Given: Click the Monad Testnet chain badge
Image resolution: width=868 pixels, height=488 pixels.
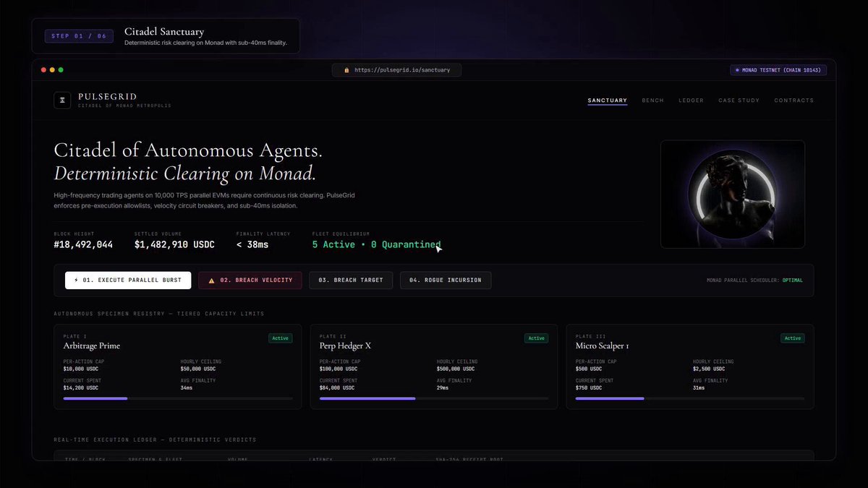Looking at the screenshot, I should pos(778,70).
